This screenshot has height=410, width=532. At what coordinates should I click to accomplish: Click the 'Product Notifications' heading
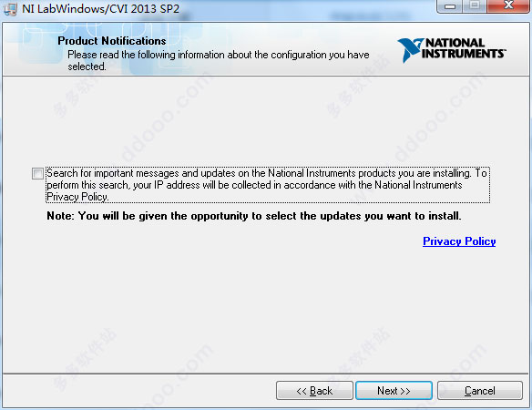tap(112, 41)
